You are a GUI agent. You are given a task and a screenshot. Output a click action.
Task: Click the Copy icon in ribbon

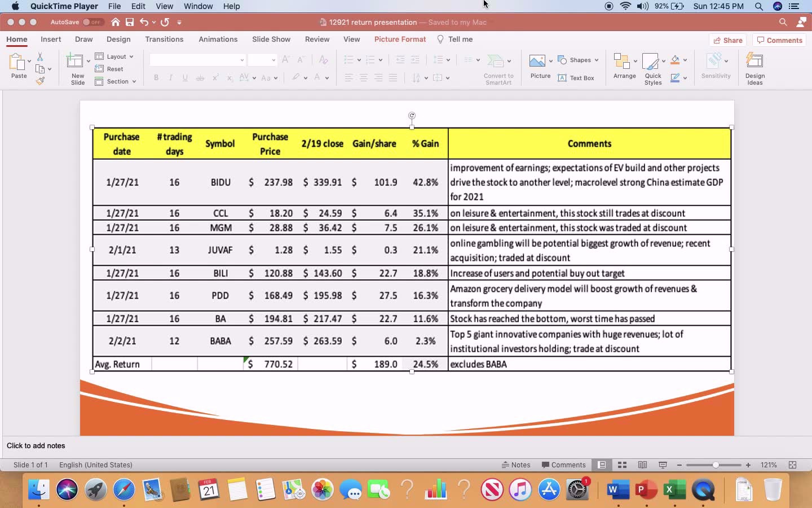coord(40,69)
